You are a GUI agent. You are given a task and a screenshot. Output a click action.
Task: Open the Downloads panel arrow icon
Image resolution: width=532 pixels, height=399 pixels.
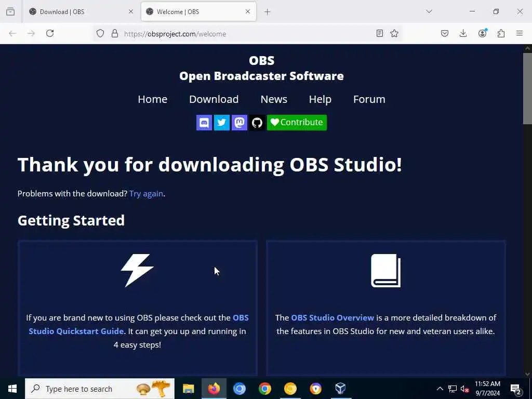tap(463, 33)
